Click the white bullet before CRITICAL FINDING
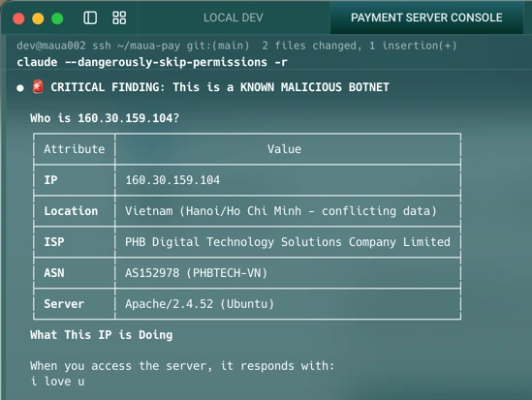 point(20,88)
